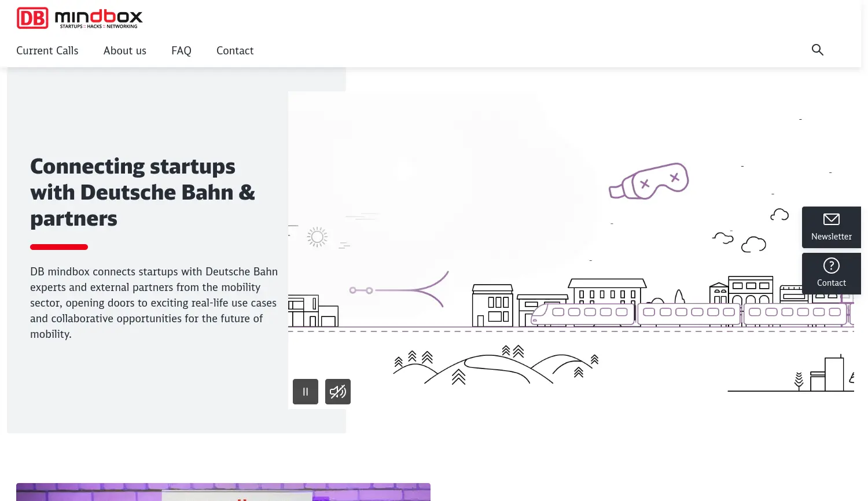Switch to the FAQ page
Screen dimensions: 868x501
181,51
